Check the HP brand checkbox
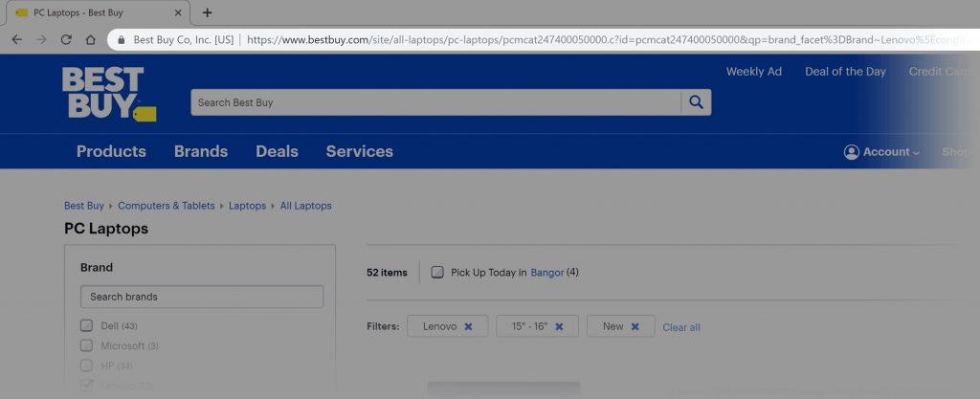This screenshot has width=980, height=399. [x=86, y=366]
